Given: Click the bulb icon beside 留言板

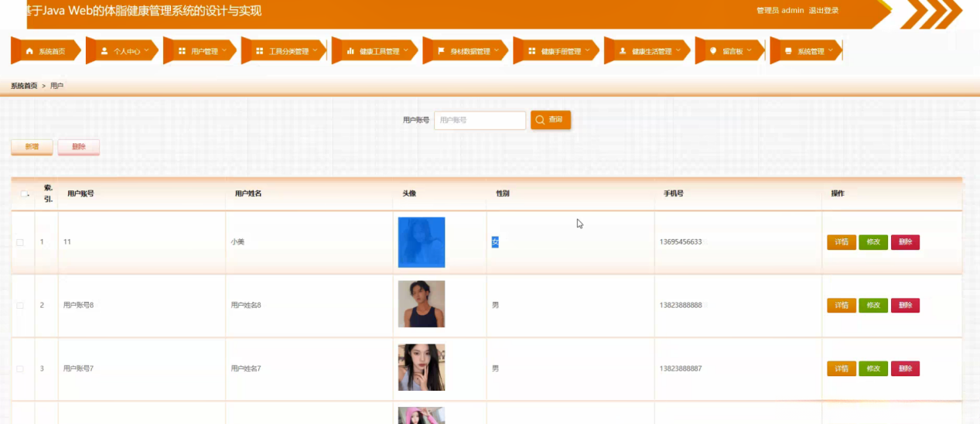Looking at the screenshot, I should (713, 51).
